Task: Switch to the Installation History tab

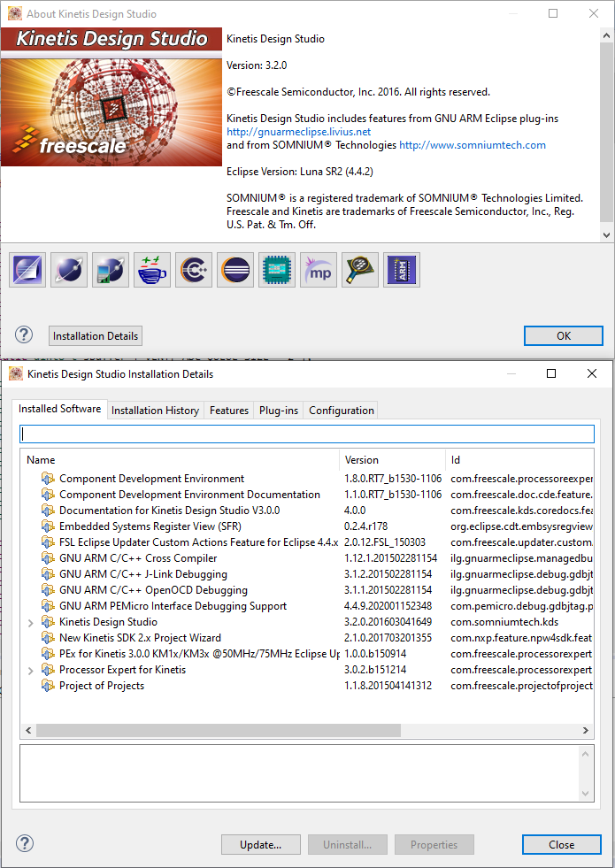Action: click(155, 411)
